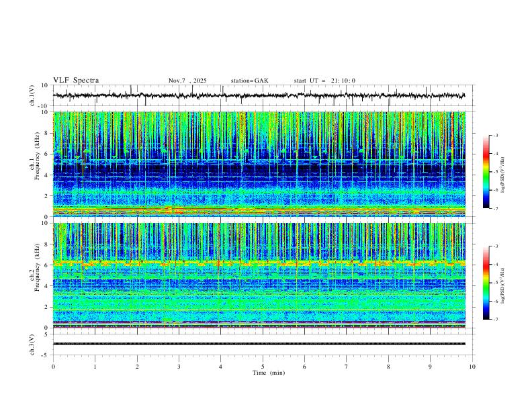Click time axis tick label "8"
The width and height of the screenshot is (532, 411).
coord(388,367)
